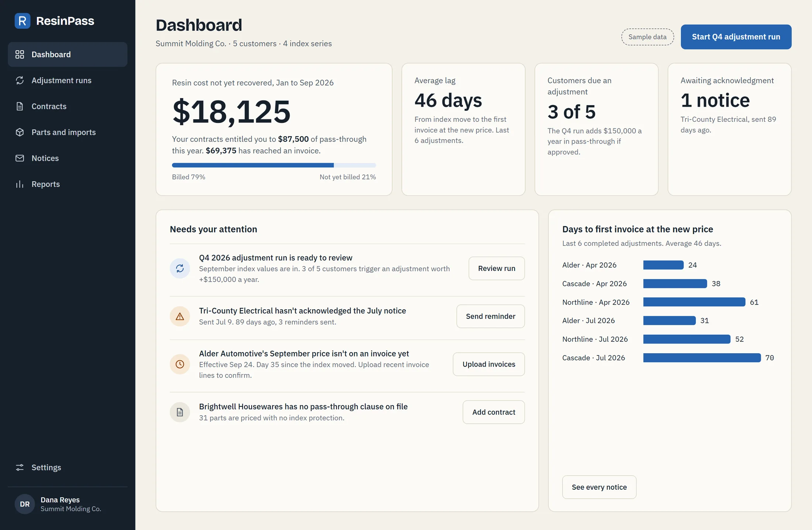Viewport: 812px width, 530px height.
Task: Open the Dashboard menu item
Action: coord(68,55)
